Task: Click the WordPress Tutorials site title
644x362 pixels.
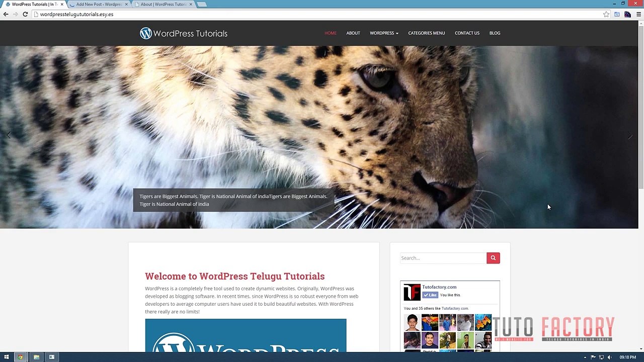Action: (x=190, y=34)
